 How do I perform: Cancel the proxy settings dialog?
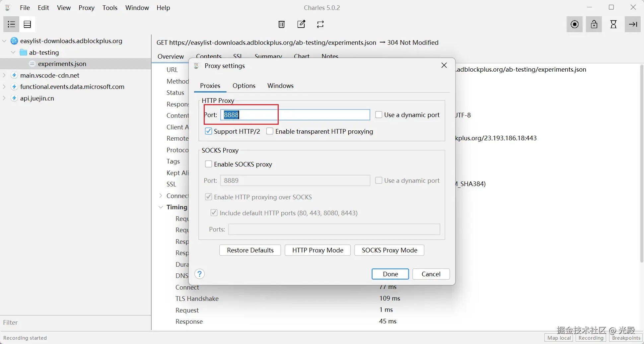click(431, 274)
